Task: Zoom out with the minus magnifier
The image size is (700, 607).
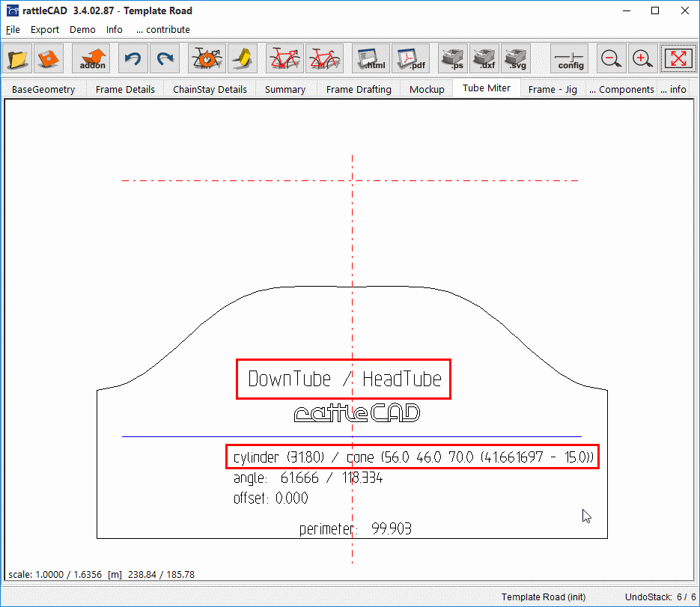Action: [611, 58]
